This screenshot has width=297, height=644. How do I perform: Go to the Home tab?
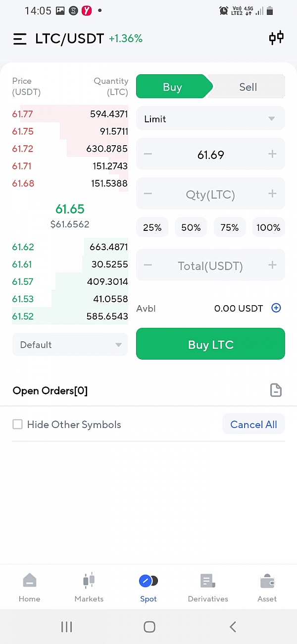coord(30,588)
